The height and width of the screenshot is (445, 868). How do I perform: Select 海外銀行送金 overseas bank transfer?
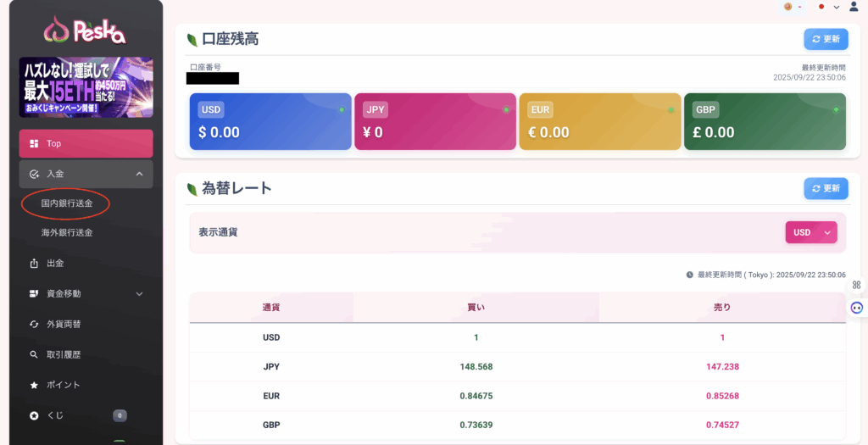67,232
